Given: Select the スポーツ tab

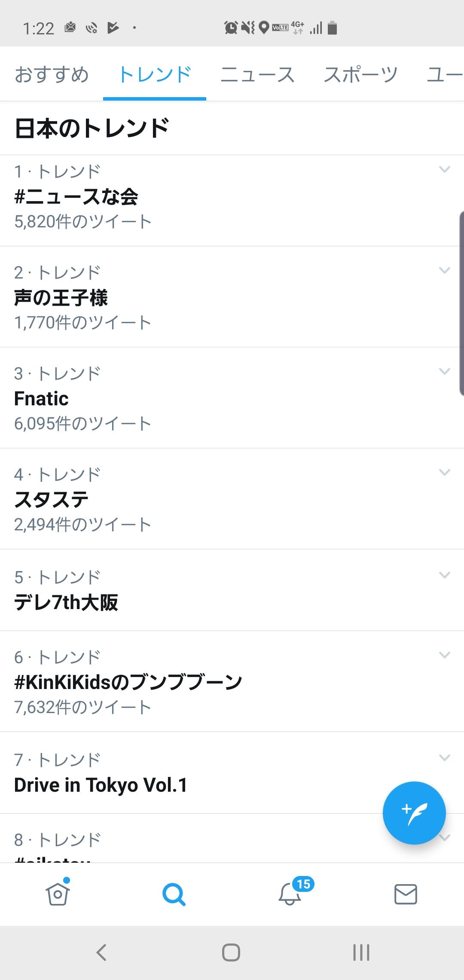Looking at the screenshot, I should coord(360,74).
